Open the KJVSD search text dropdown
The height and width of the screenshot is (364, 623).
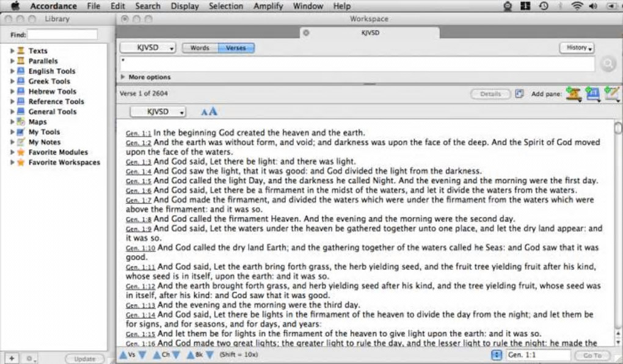point(148,48)
